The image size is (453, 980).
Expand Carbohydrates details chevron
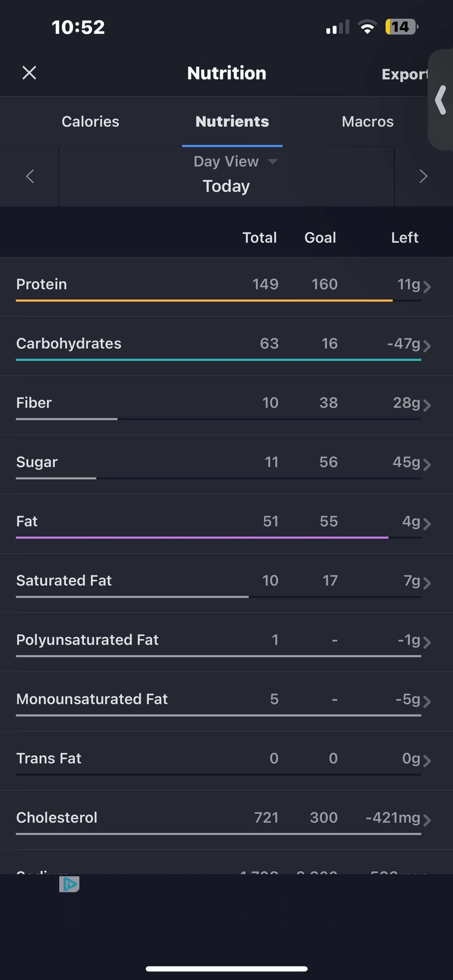click(427, 346)
